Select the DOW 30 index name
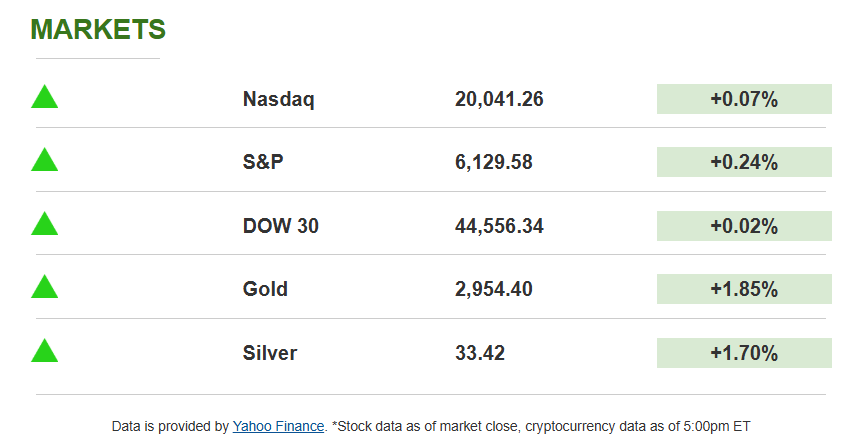Screen dimensions: 863x445 (281, 226)
